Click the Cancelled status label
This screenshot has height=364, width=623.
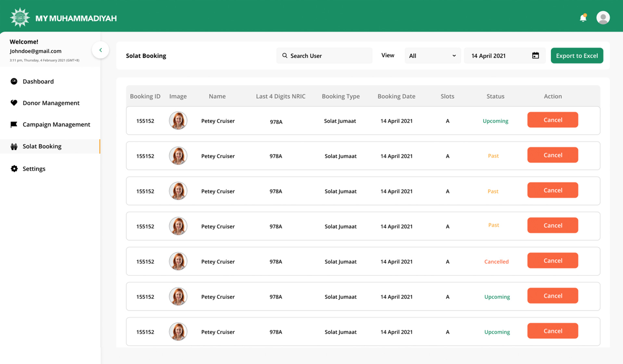pyautogui.click(x=496, y=261)
